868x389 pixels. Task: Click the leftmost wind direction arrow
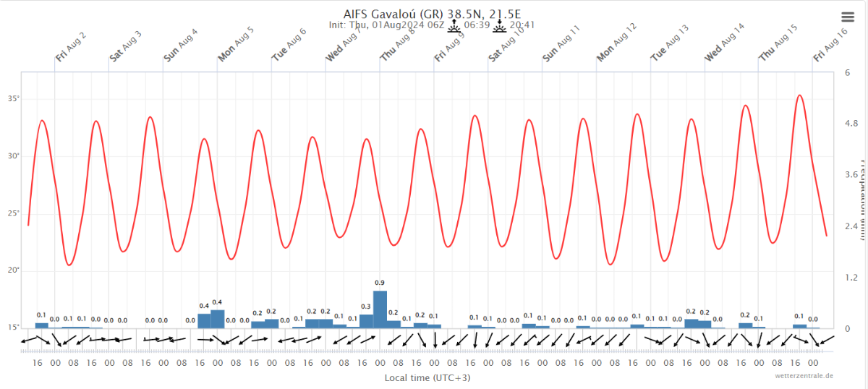(x=28, y=340)
